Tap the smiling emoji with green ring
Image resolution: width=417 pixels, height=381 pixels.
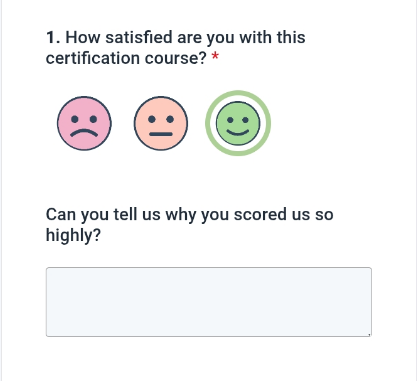pyautogui.click(x=238, y=123)
